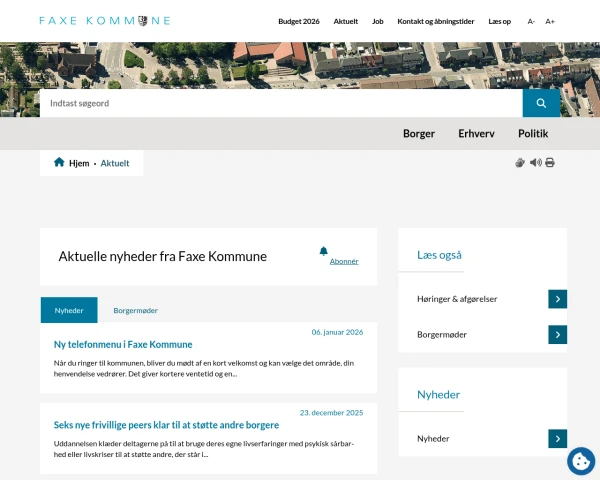Click the print page icon

point(550,163)
